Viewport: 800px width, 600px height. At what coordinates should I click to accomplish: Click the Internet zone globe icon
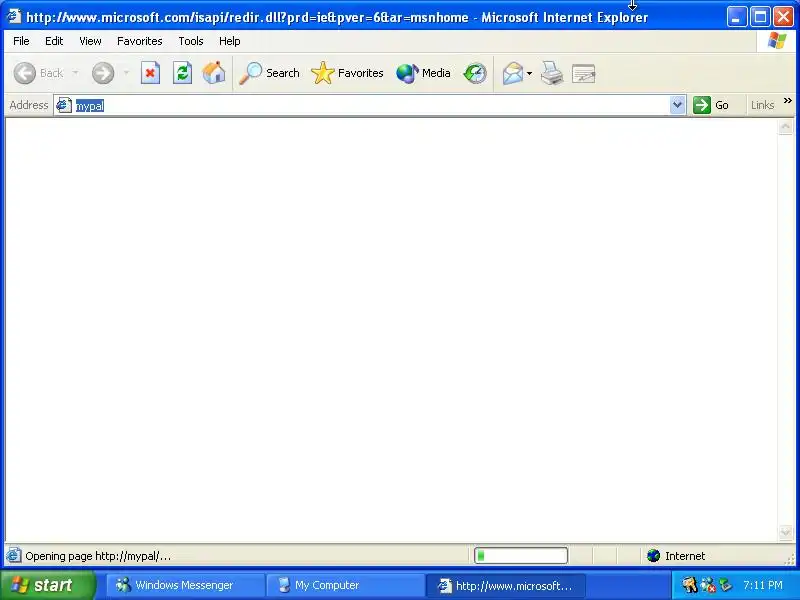click(654, 556)
